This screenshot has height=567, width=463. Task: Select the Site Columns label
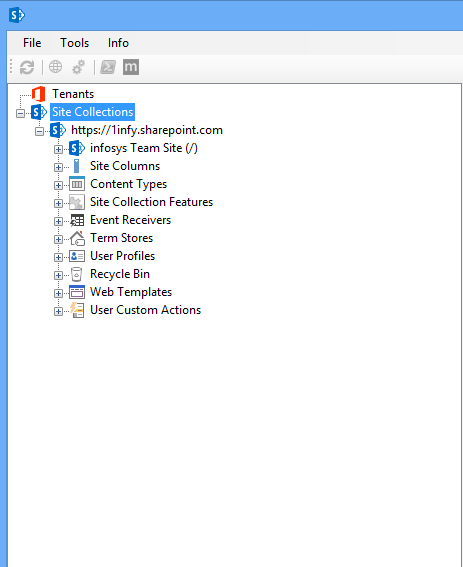[125, 166]
